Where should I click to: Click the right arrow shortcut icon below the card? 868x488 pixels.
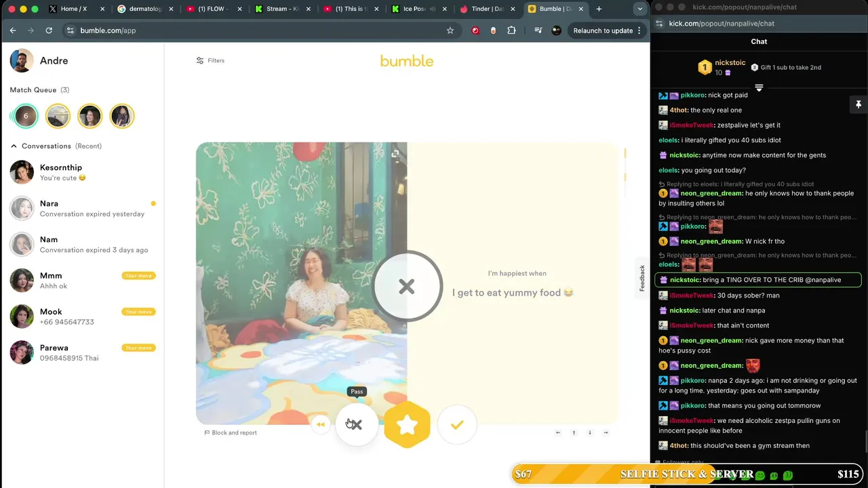tap(606, 432)
